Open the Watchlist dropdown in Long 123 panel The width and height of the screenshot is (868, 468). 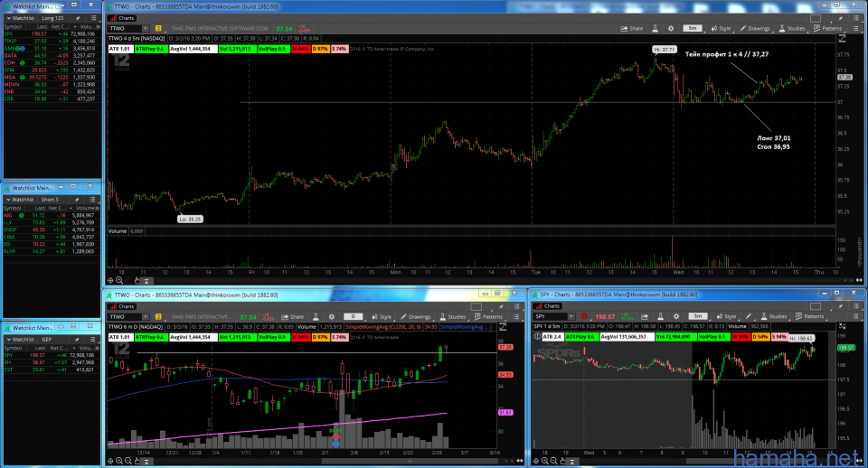click(21, 18)
